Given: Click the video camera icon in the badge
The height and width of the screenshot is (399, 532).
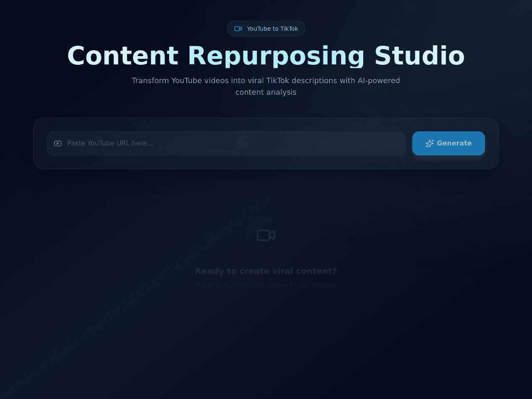Looking at the screenshot, I should (x=238, y=29).
